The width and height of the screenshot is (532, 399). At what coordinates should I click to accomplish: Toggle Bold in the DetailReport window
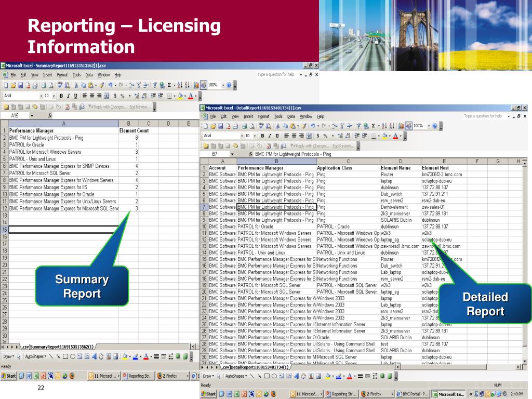262,136
